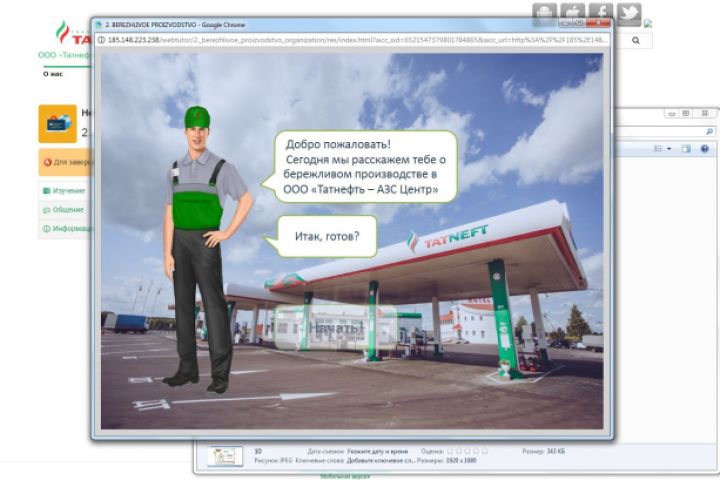Click the gas station worker character
Screen dimensions: 720x480
tap(207, 250)
